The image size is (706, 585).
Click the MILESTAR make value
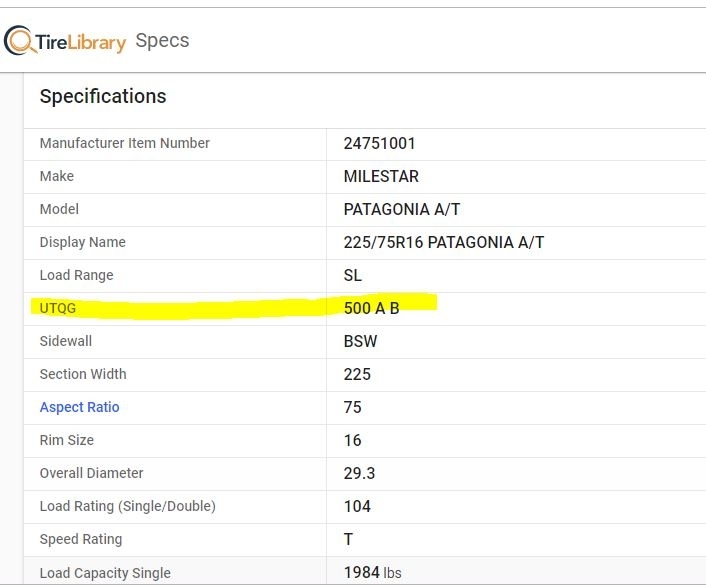point(381,176)
